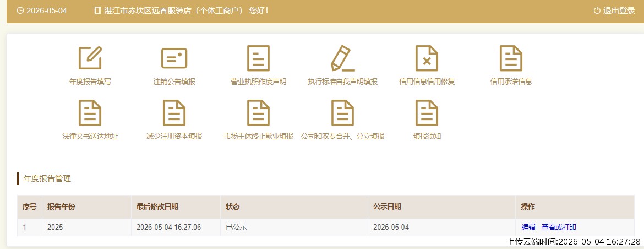Select the 营业执照作废声明 document icon

coord(258,58)
